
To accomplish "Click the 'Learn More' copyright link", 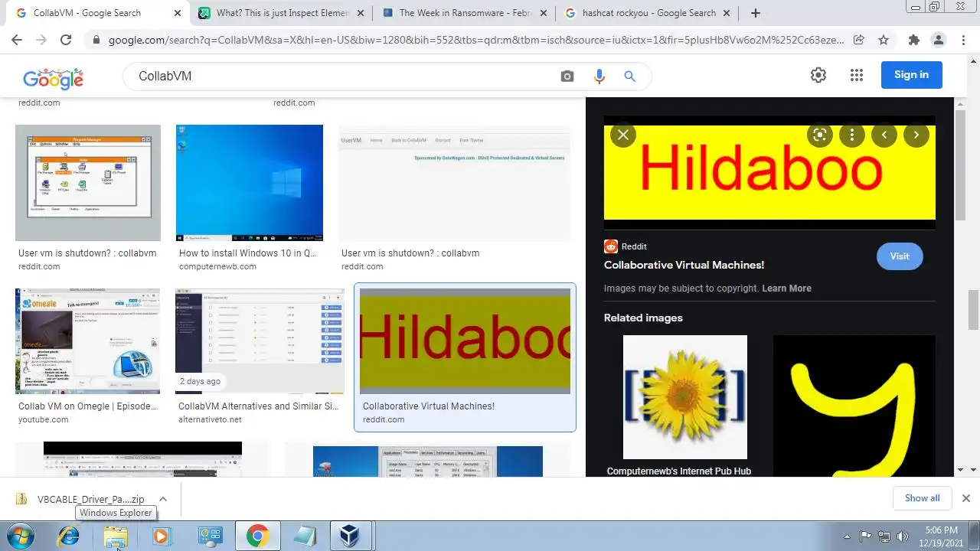I will [x=786, y=289].
